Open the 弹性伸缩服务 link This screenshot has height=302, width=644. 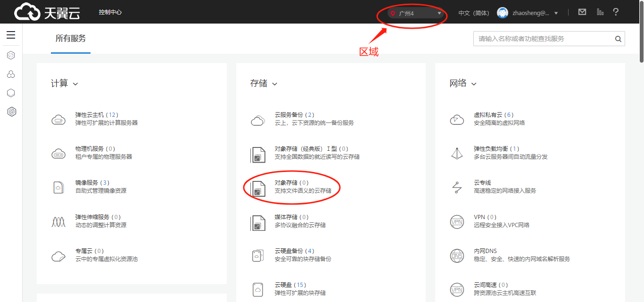(x=98, y=217)
